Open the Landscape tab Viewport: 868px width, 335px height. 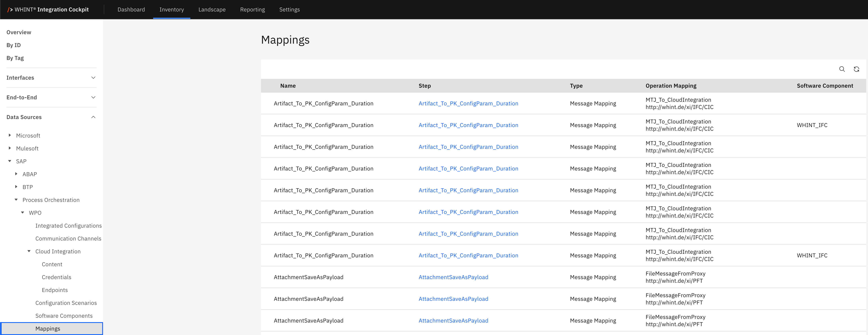212,9
